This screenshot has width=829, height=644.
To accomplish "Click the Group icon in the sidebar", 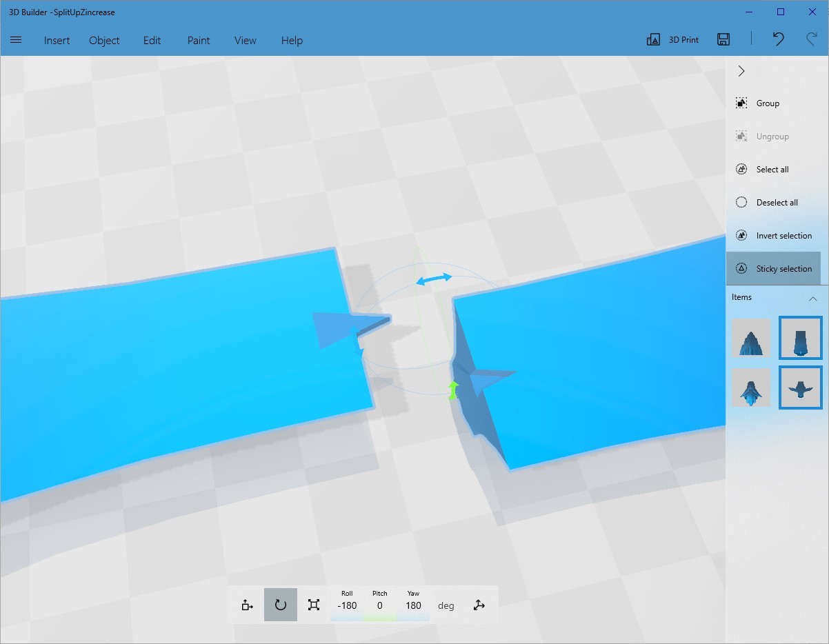I will [x=741, y=103].
